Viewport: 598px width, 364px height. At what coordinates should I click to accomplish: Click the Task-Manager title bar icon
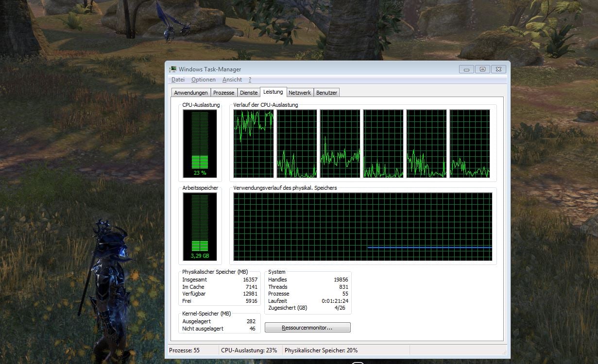(173, 69)
